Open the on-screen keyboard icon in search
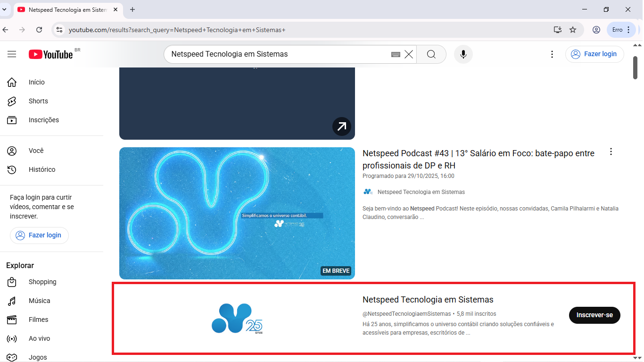Viewport: 644px width, 362px height. [396, 55]
